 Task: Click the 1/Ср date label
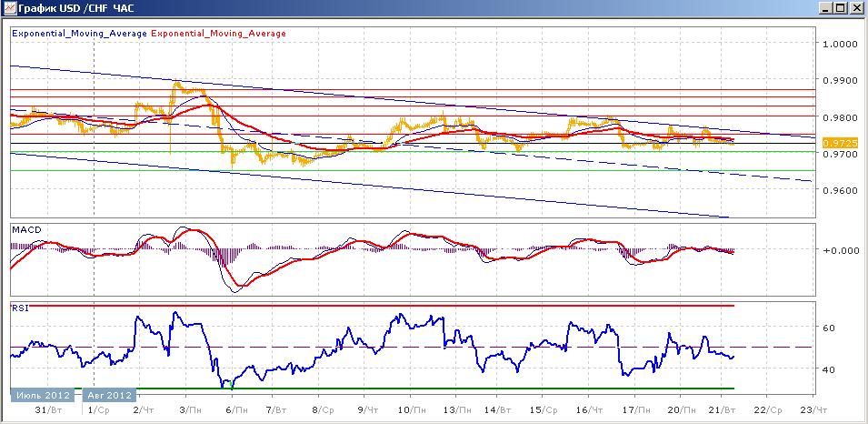[x=100, y=410]
